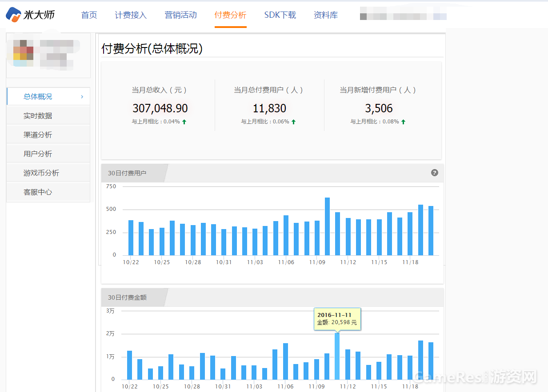
Task: Click the 当月总付费用户（人） label
Action: click(269, 90)
